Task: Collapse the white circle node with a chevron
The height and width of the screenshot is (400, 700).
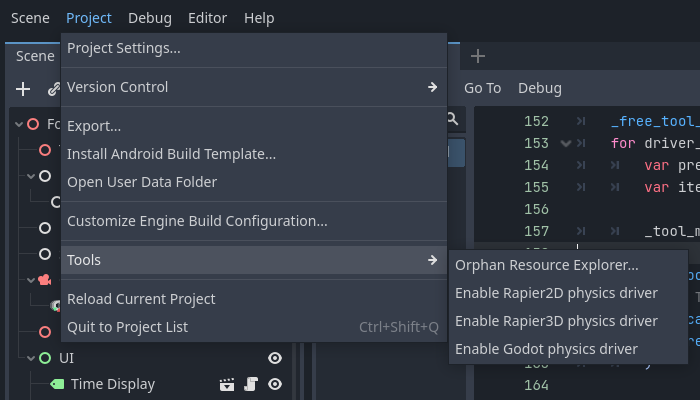Action: 31,176
